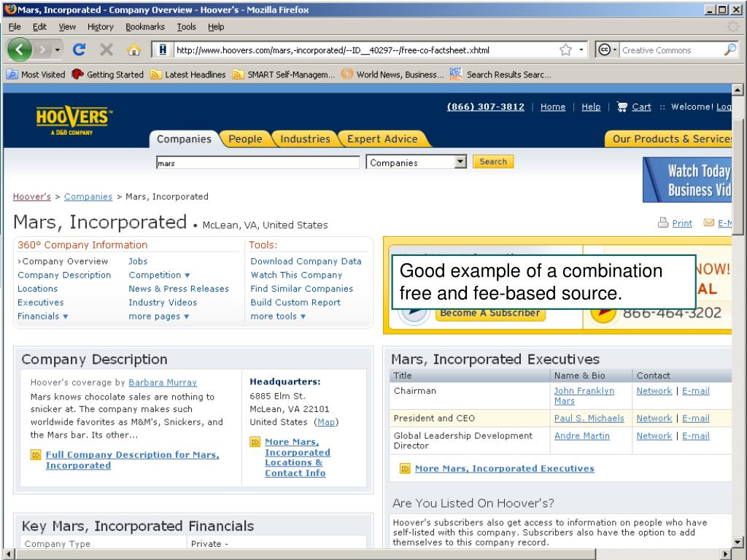The height and width of the screenshot is (560, 747).
Task: Click into the Creative Commons search box
Action: click(x=671, y=50)
